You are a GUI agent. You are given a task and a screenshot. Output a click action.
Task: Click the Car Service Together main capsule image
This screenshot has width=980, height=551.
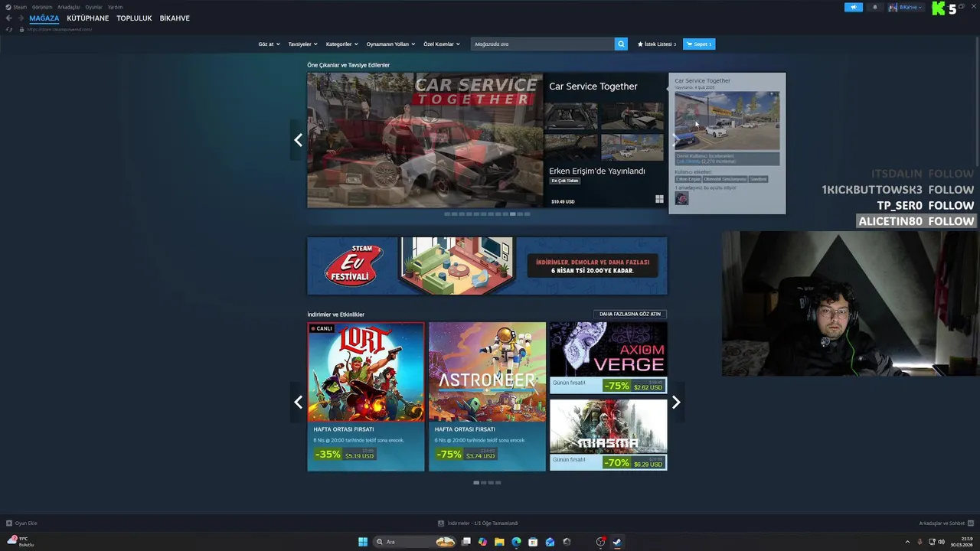coord(425,140)
